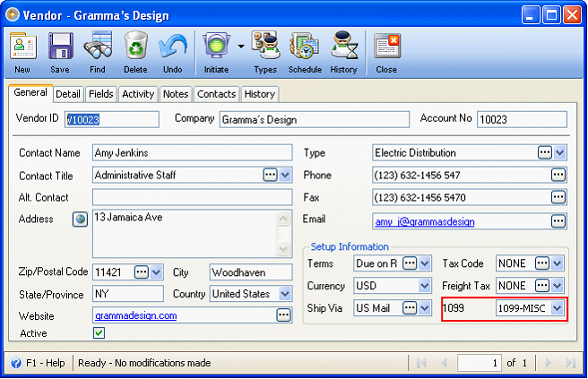Image resolution: width=588 pixels, height=379 pixels.
Task: Switch to the History tab
Action: [260, 94]
